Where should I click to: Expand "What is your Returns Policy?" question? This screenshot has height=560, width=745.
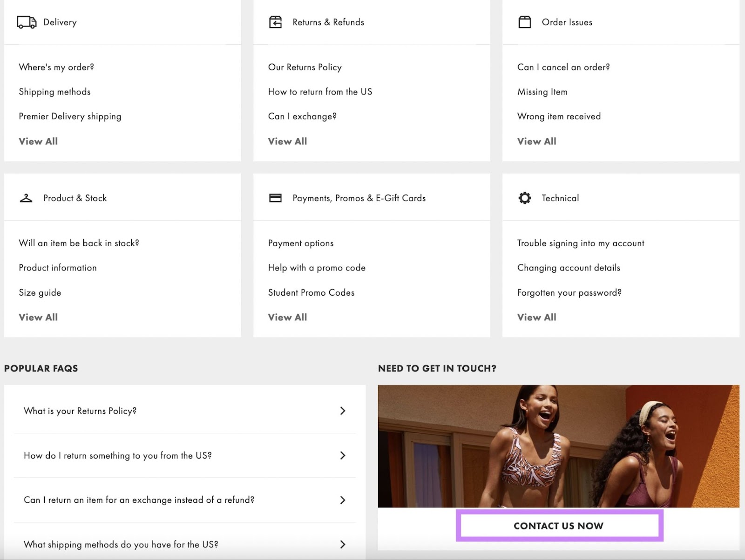coord(80,411)
